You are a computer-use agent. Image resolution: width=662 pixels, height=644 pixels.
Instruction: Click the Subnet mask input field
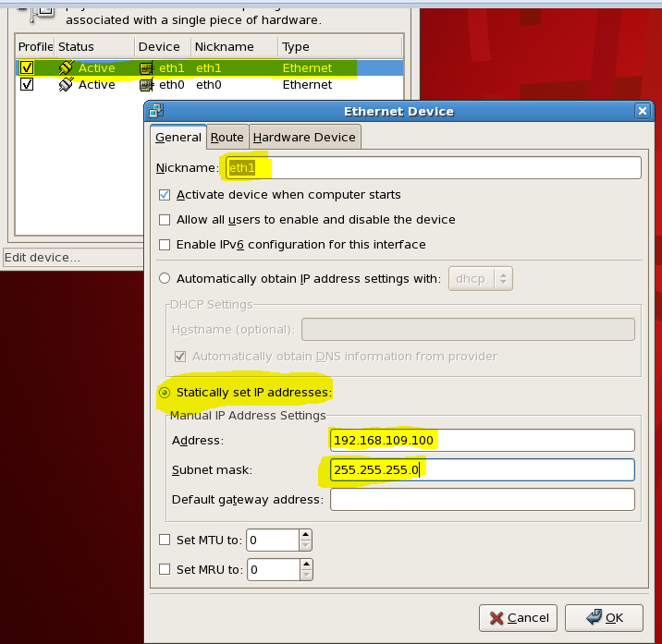coord(482,469)
